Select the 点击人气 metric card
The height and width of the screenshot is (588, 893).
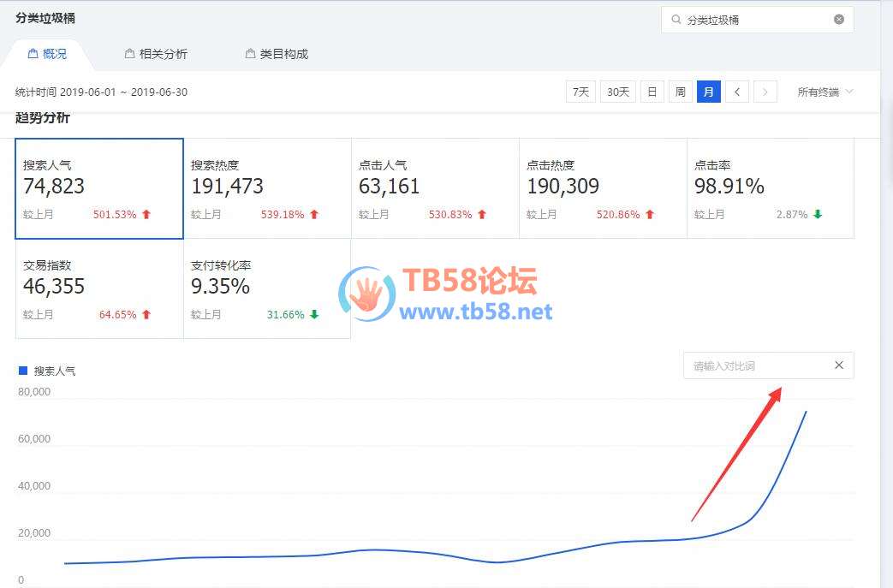click(435, 188)
